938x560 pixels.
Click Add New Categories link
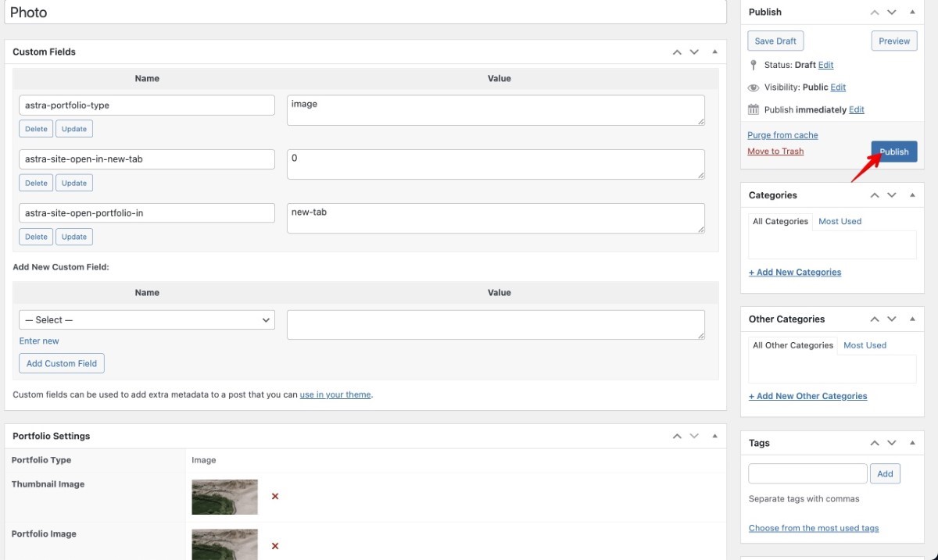click(795, 273)
